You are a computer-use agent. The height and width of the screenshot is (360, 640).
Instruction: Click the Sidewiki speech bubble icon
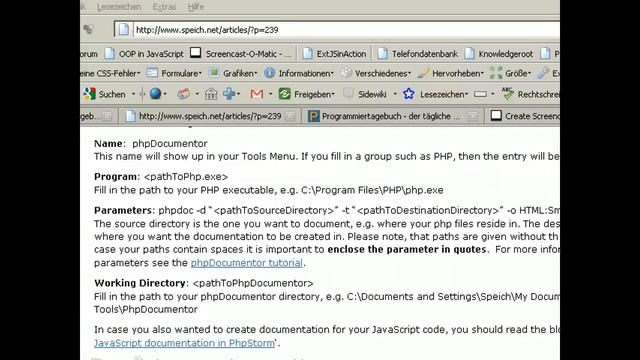click(348, 94)
